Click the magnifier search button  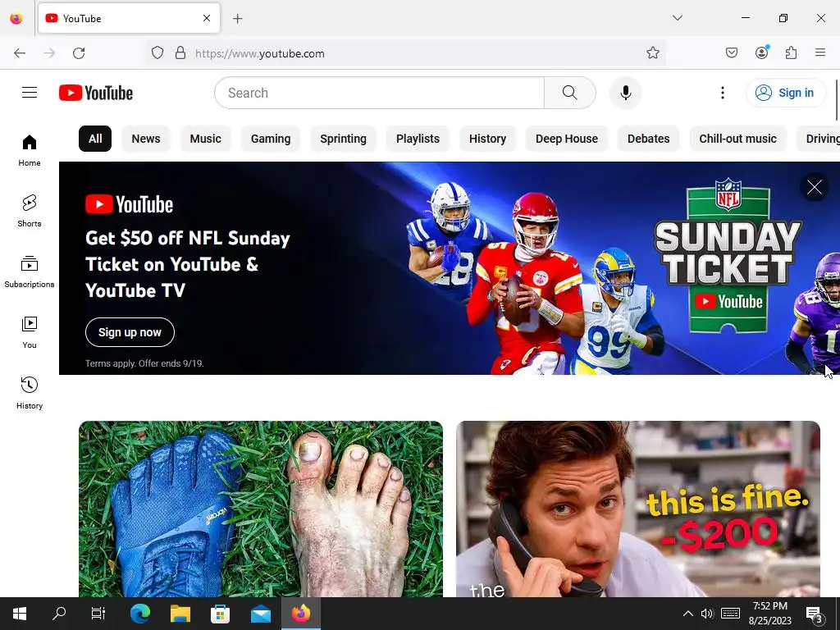570,93
